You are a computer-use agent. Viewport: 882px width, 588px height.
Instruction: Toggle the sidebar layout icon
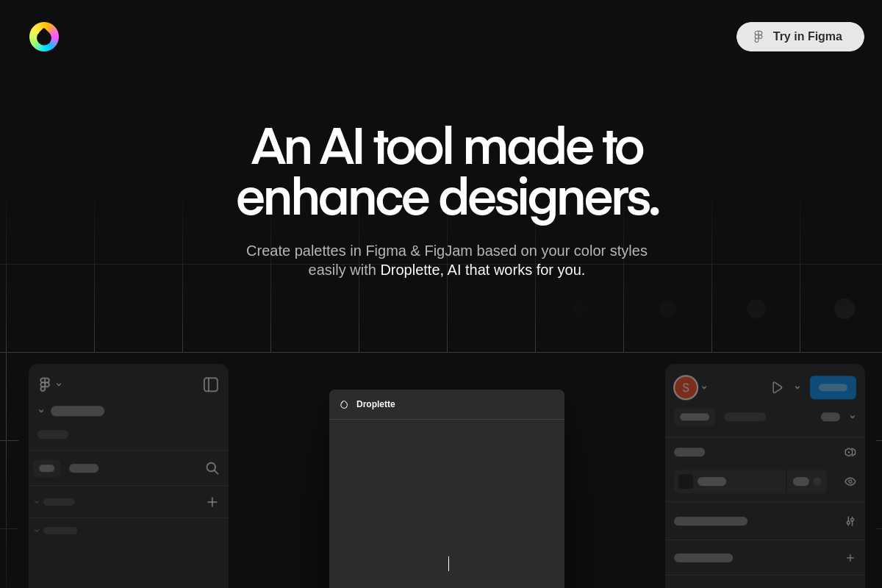(x=211, y=384)
